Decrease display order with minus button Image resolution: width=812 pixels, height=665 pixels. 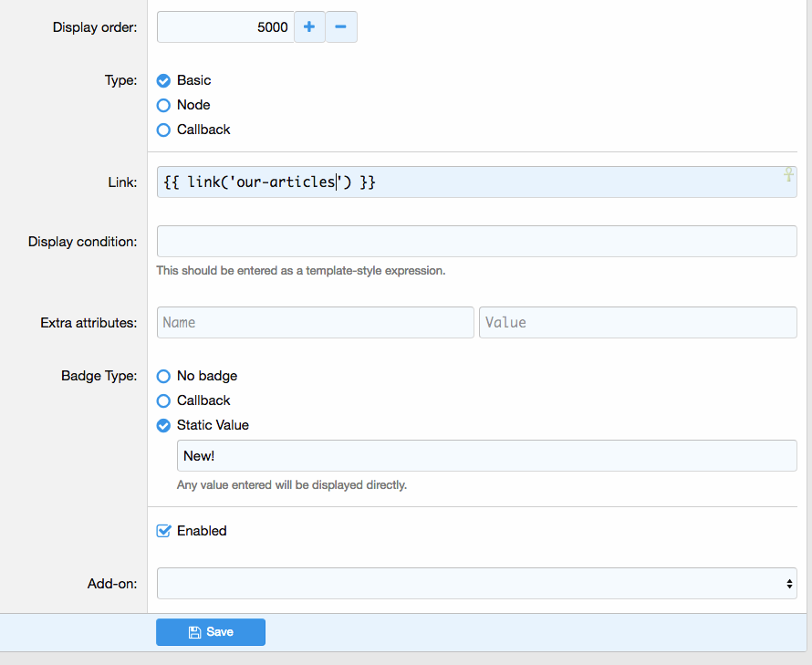tap(340, 27)
